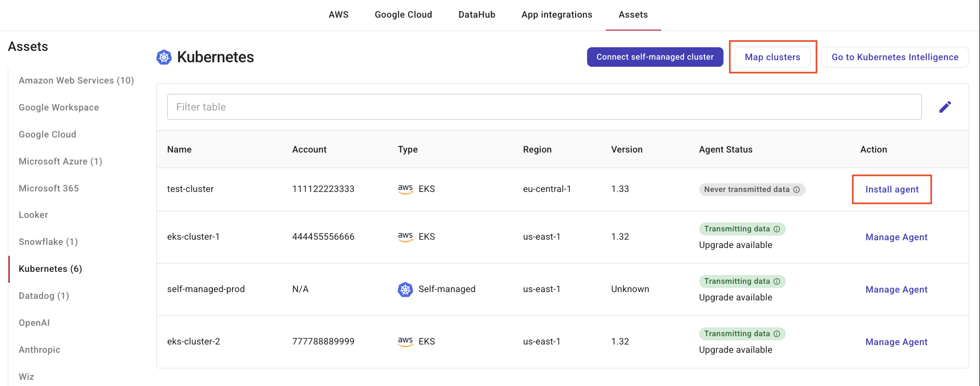Switch to the Google Cloud tab
Screen dimensions: 980x386
(x=403, y=15)
